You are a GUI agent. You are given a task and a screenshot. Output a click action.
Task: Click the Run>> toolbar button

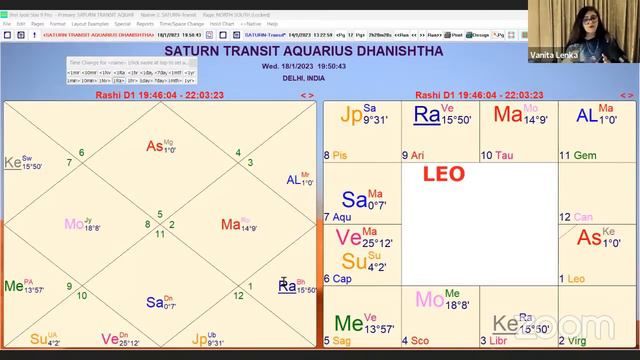pyautogui.click(x=435, y=35)
